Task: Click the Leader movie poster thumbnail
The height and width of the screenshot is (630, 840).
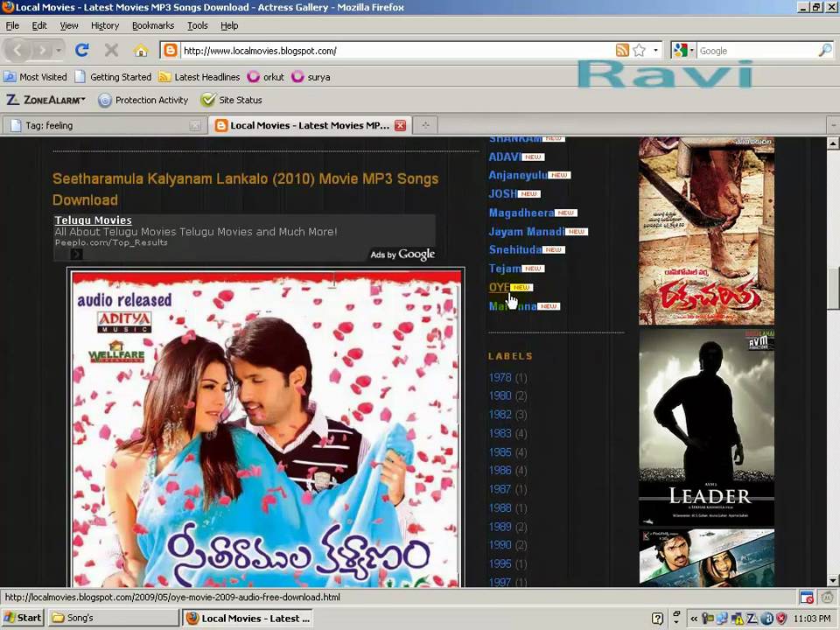Action: tap(706, 427)
